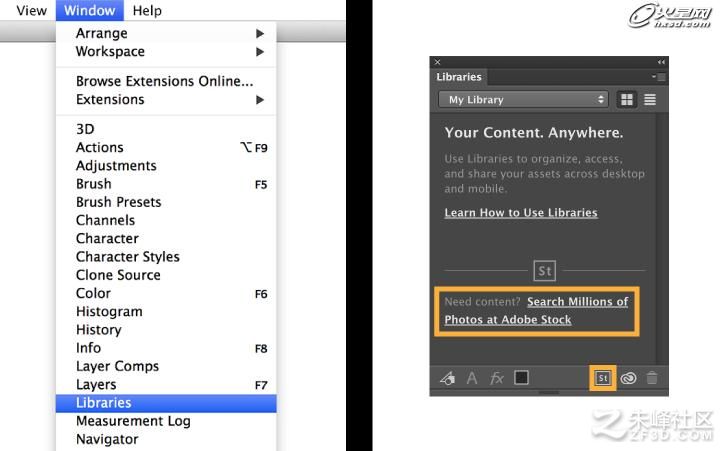Expand the Workspace submenu
Viewport: 725px width, 451px height.
[x=166, y=51]
